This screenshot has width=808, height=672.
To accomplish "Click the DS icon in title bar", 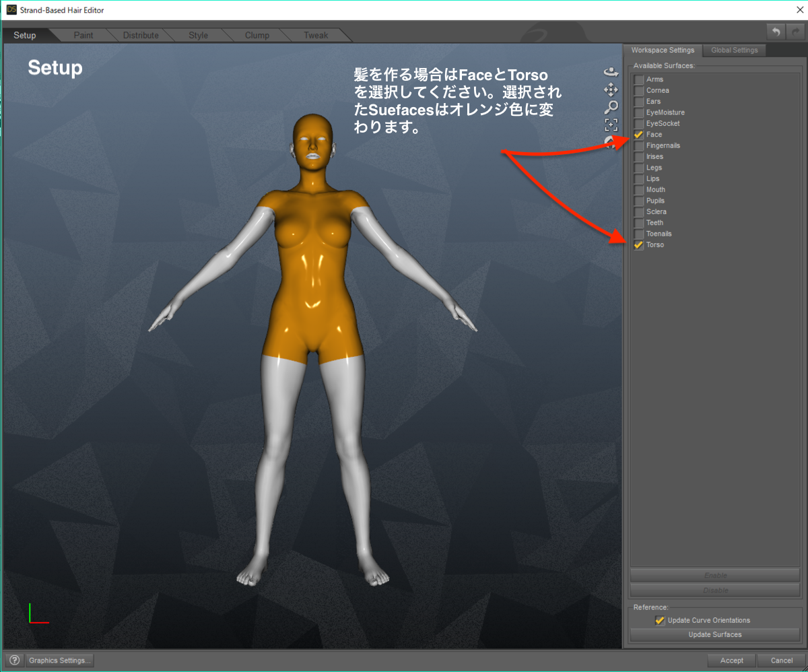I will point(11,10).
